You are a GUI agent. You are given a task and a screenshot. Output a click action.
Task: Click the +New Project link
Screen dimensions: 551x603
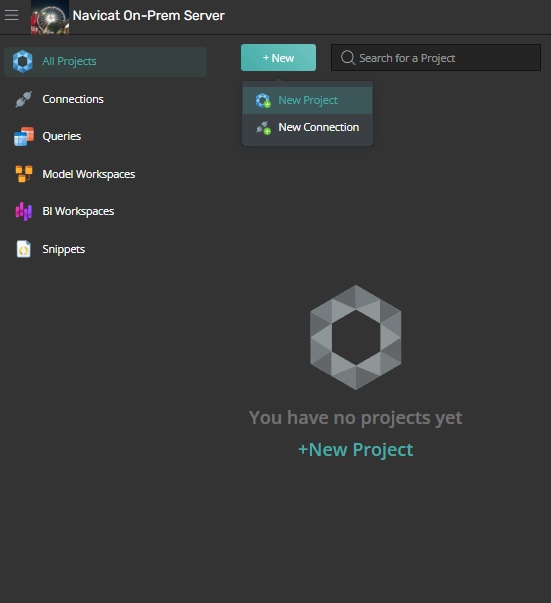click(356, 450)
